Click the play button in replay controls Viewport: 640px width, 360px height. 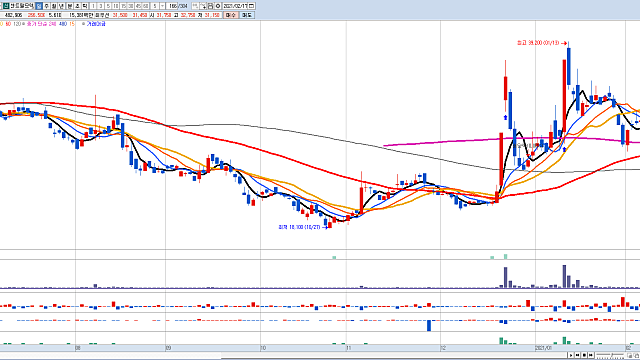[x=571, y=355]
